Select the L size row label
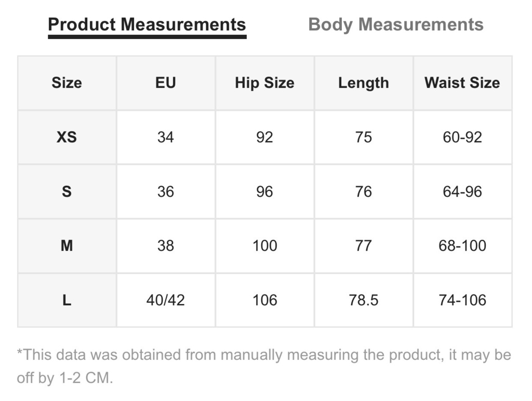 coord(67,300)
